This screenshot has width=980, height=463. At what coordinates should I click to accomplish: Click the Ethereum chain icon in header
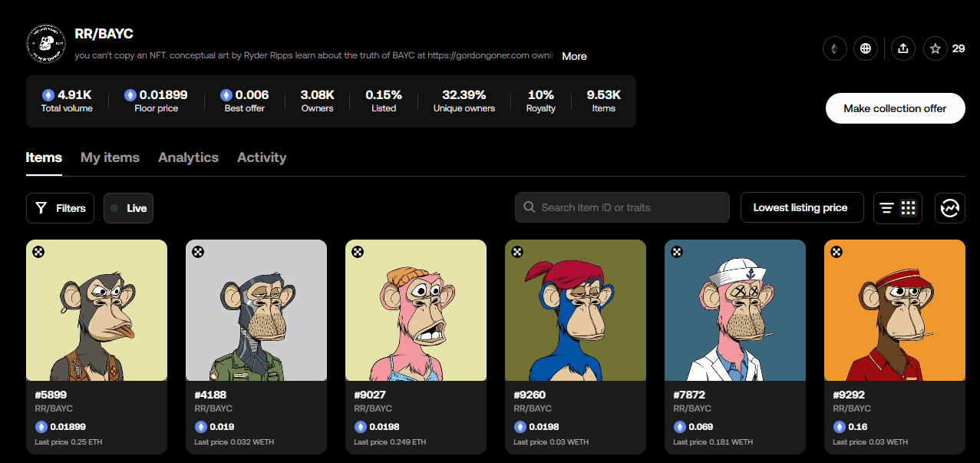point(834,48)
